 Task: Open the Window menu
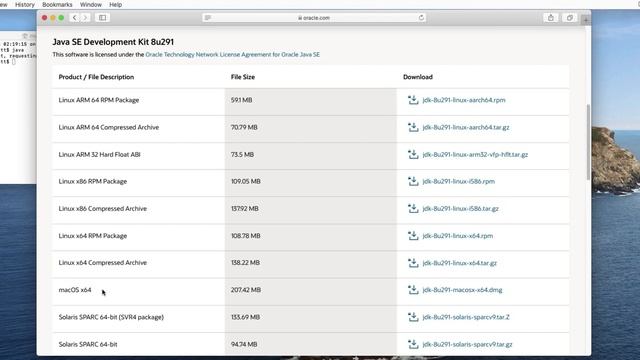click(91, 4)
